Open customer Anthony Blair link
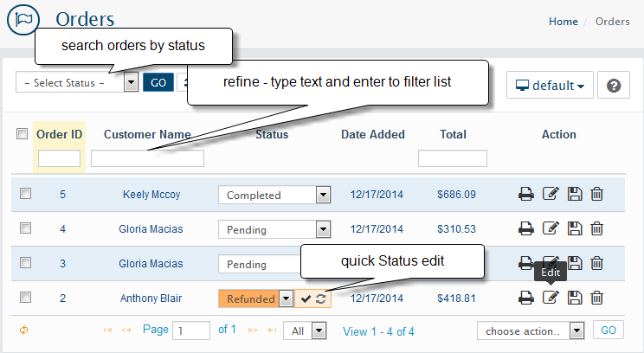The height and width of the screenshot is (353, 644). tap(151, 298)
